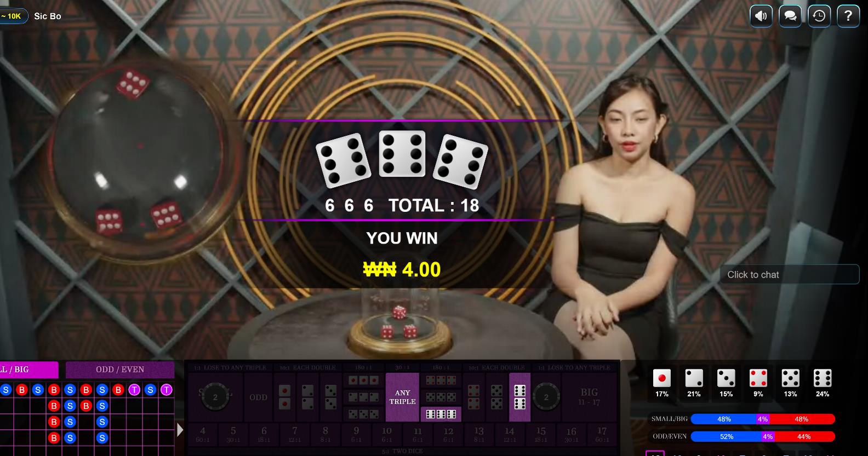The image size is (868, 456).
Task: Select the triple six dice bet
Action: pos(441,414)
